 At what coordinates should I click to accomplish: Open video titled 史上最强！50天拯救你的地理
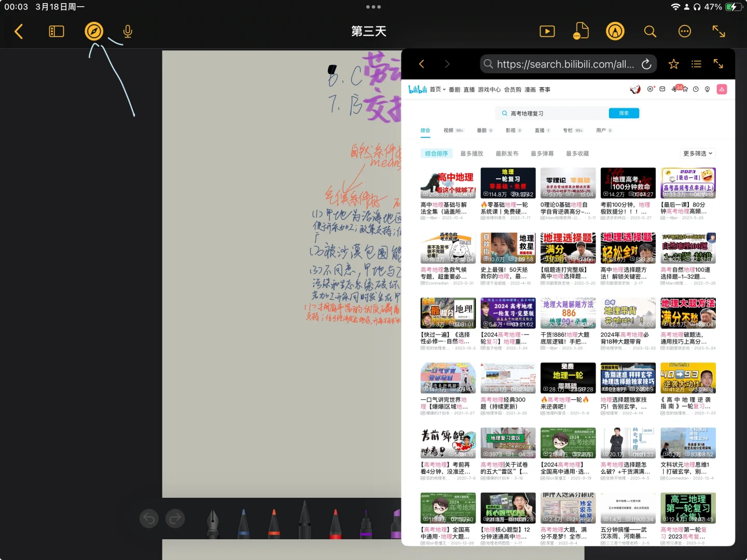click(x=506, y=273)
